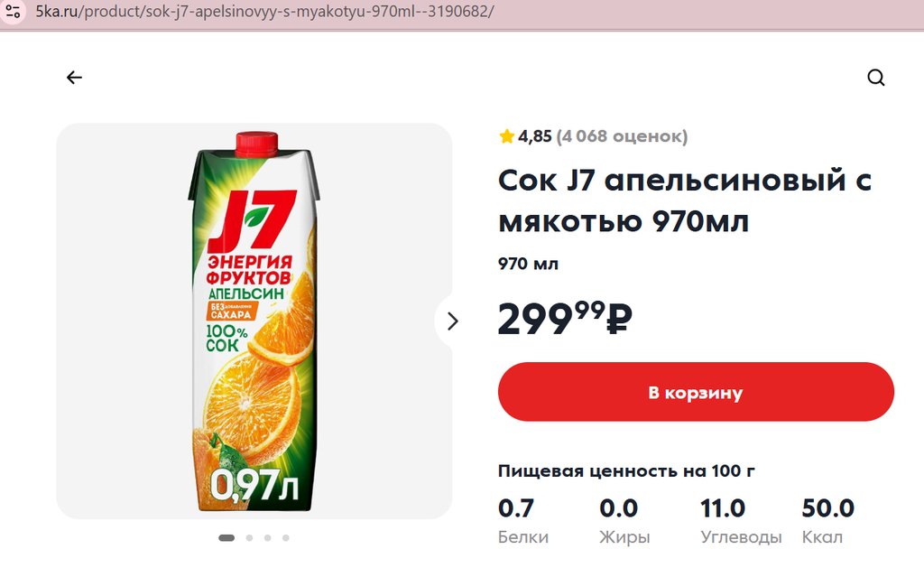Jump to the third carousel dot
This screenshot has width=924, height=577.
[267, 537]
